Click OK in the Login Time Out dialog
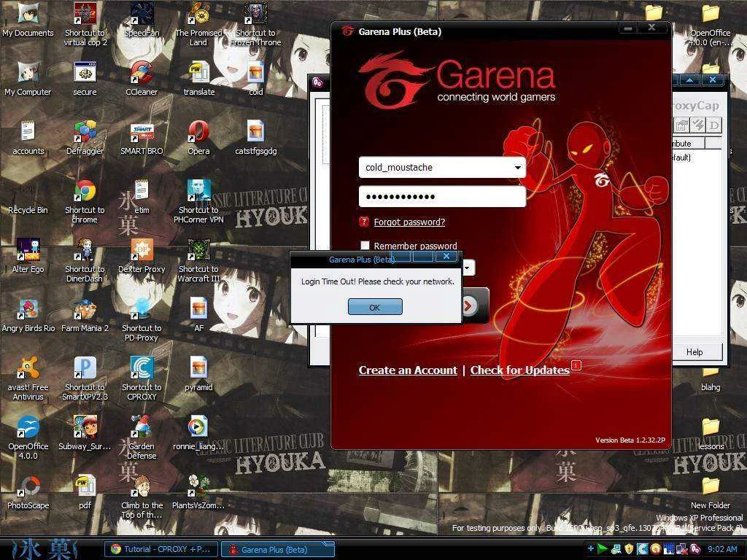 (375, 307)
